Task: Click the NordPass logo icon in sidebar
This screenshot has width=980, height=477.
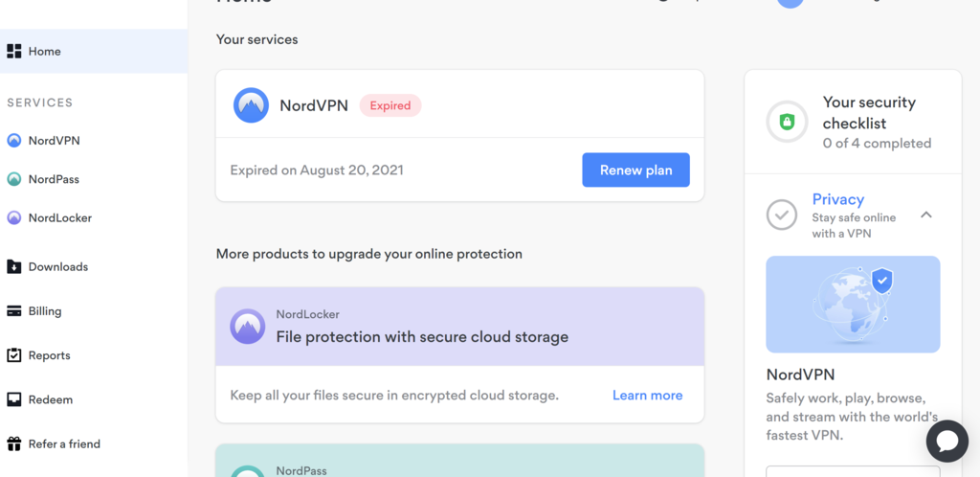Action: point(13,179)
